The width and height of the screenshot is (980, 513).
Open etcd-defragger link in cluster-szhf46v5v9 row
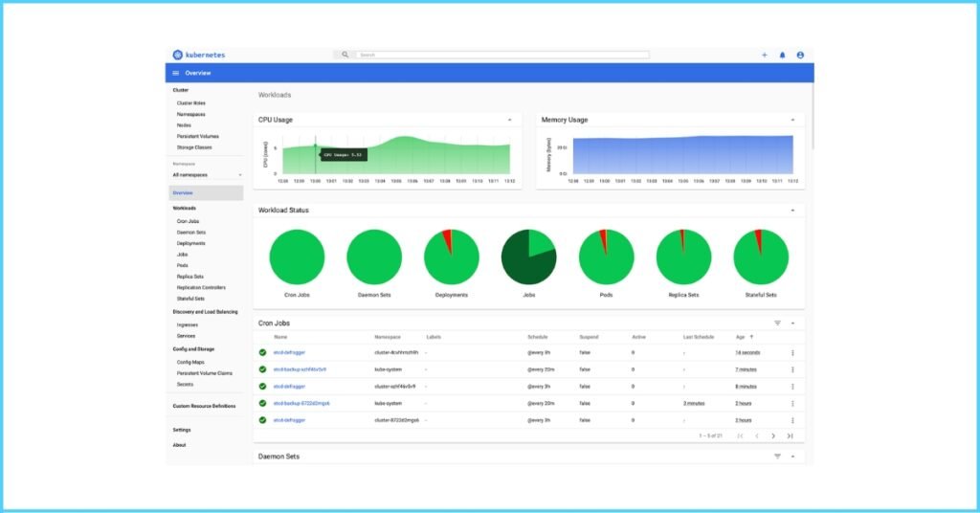(289, 387)
